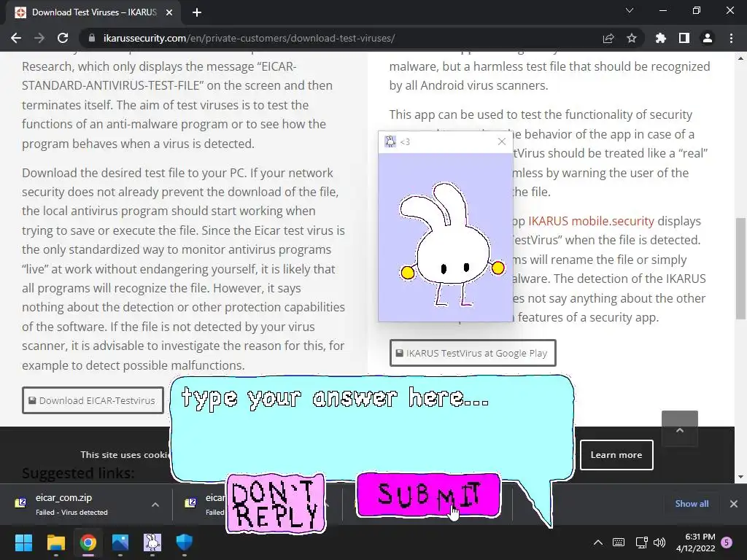Click the white bunny character
The image size is (747, 560).
[450, 245]
